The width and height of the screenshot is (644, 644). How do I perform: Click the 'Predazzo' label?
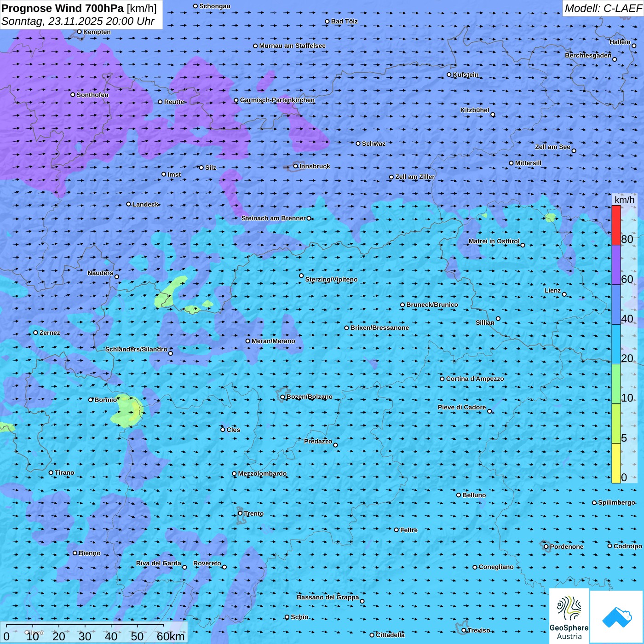pos(318,441)
